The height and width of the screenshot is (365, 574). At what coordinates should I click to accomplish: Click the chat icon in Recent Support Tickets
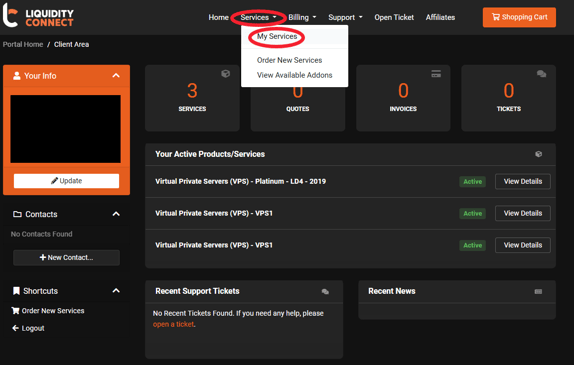(x=325, y=291)
